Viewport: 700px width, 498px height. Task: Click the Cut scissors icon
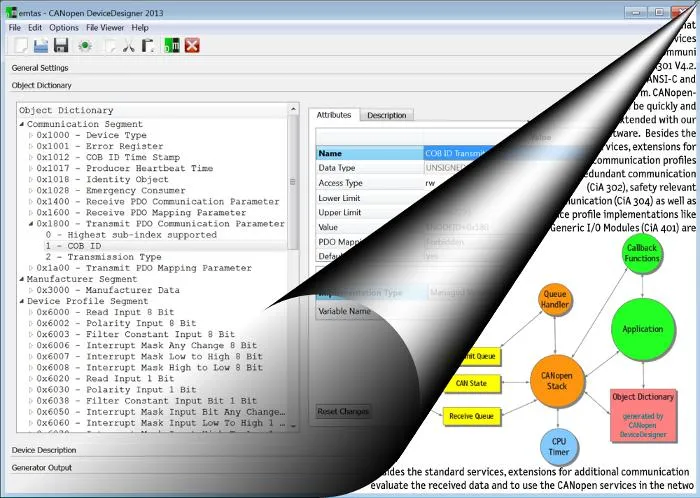[129, 46]
